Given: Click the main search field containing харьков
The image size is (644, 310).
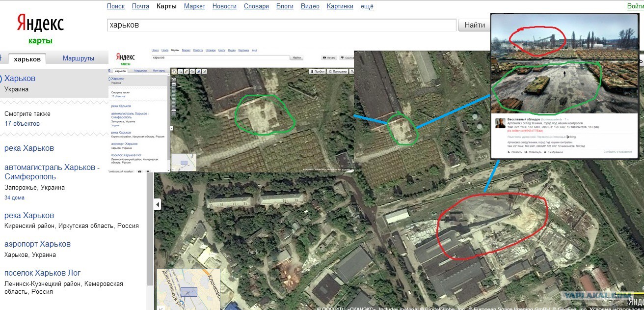Looking at the screenshot, I should pos(282,25).
